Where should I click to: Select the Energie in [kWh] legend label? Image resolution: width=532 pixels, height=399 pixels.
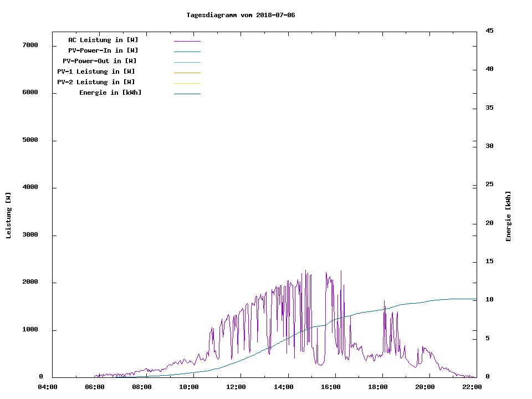(110, 93)
